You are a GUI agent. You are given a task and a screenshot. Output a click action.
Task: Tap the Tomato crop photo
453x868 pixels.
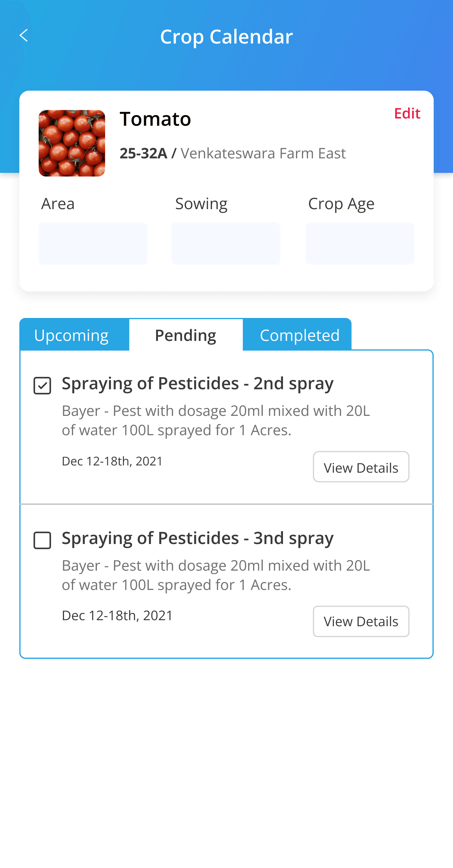coord(72,143)
